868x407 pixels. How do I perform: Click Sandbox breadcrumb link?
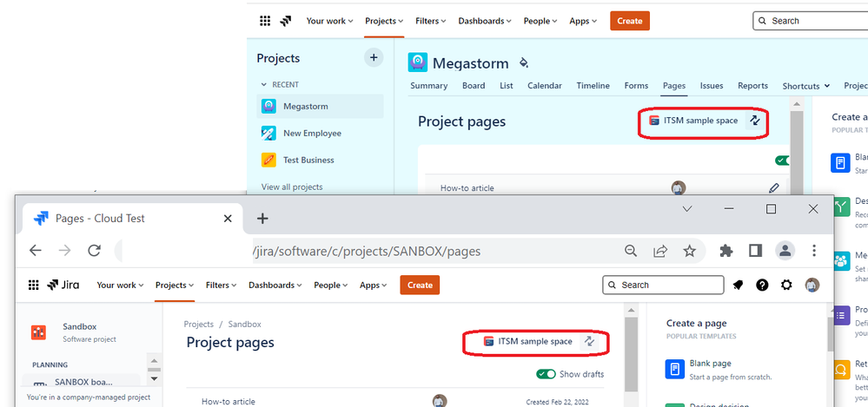[x=245, y=324]
